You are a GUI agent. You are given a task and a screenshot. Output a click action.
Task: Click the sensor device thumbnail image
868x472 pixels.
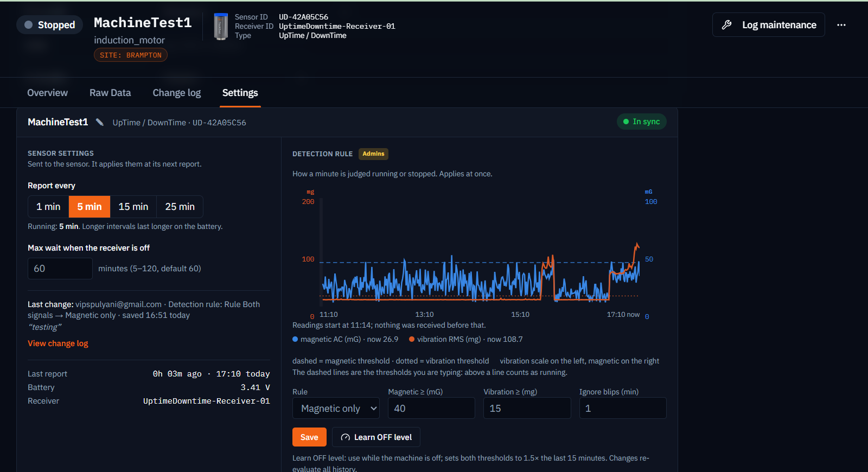click(x=221, y=27)
